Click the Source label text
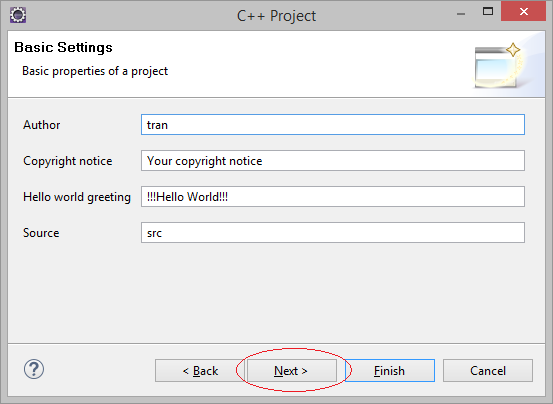The height and width of the screenshot is (404, 553). click(x=41, y=233)
